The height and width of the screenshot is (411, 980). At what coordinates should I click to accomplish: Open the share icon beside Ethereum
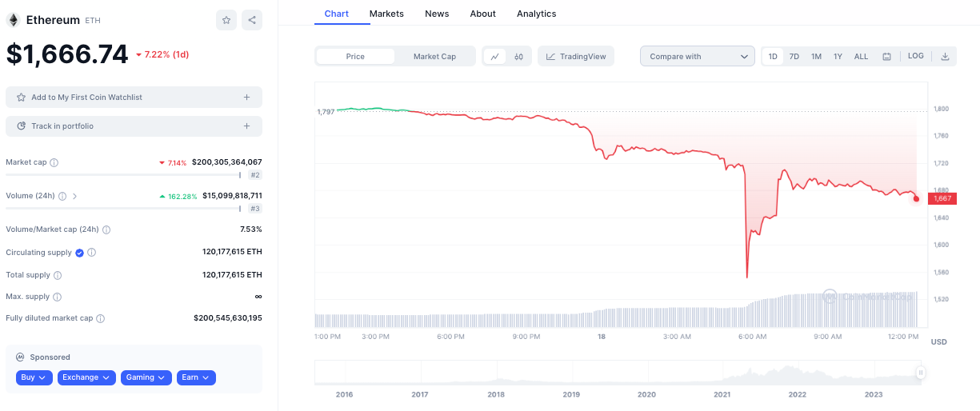coord(252,20)
